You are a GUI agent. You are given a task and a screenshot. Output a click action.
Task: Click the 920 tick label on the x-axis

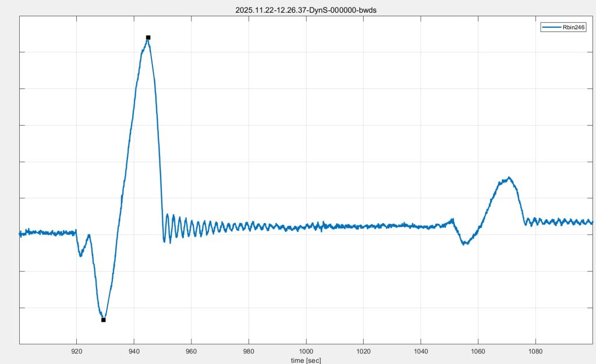point(76,351)
